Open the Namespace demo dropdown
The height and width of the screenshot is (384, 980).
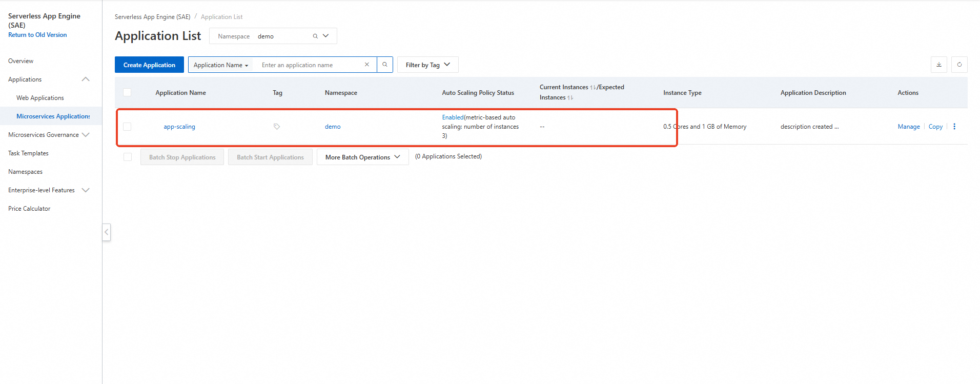click(x=273, y=36)
